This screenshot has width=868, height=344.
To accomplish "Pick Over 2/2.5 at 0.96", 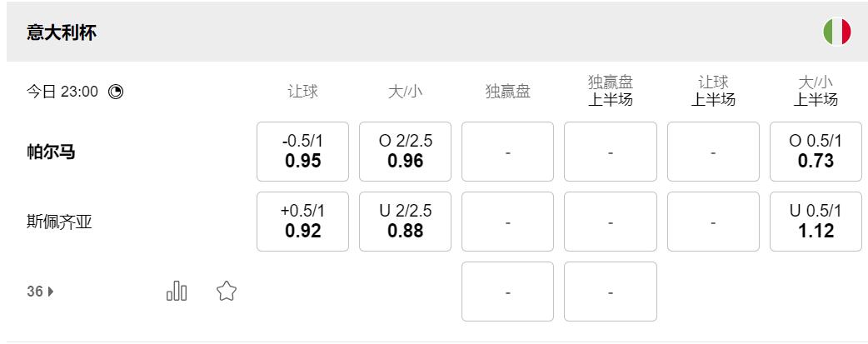I will (405, 152).
